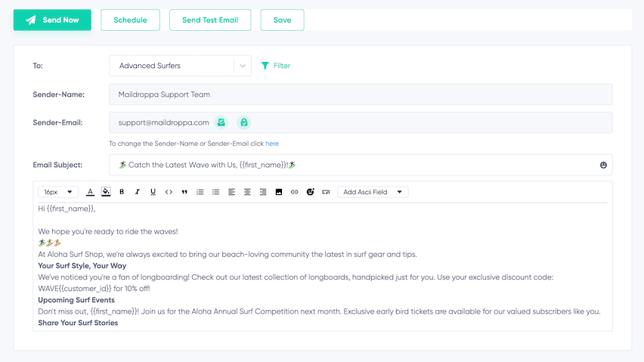Insert a numbered list

tap(200, 192)
